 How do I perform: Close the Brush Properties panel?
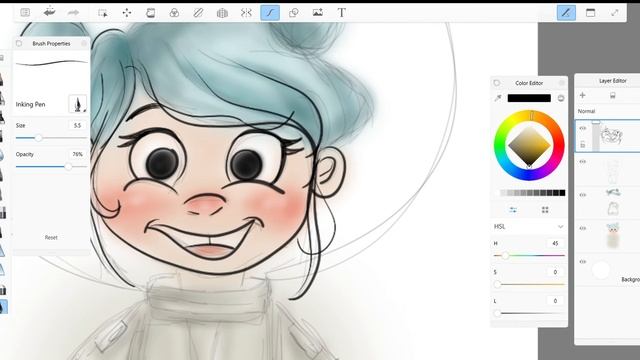tap(84, 43)
